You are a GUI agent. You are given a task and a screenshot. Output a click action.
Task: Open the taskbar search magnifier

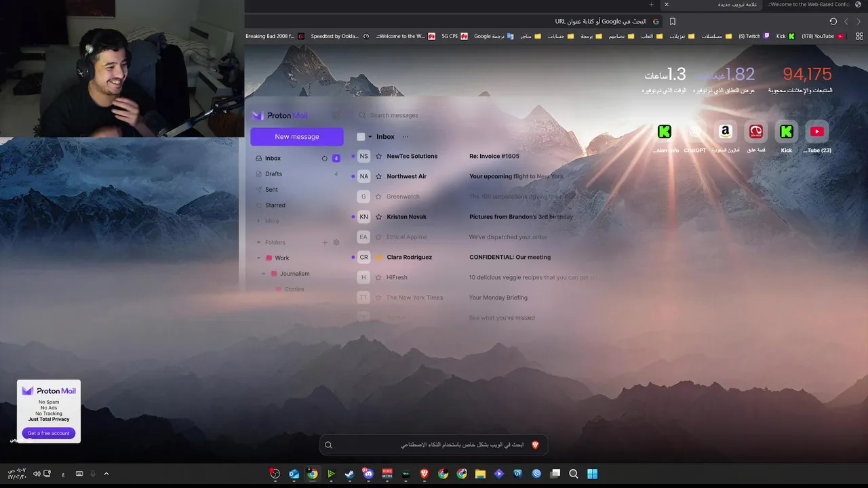coord(574,474)
